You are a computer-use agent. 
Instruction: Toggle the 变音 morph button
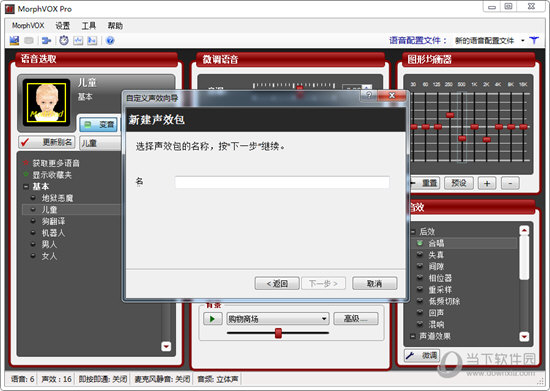[99, 124]
